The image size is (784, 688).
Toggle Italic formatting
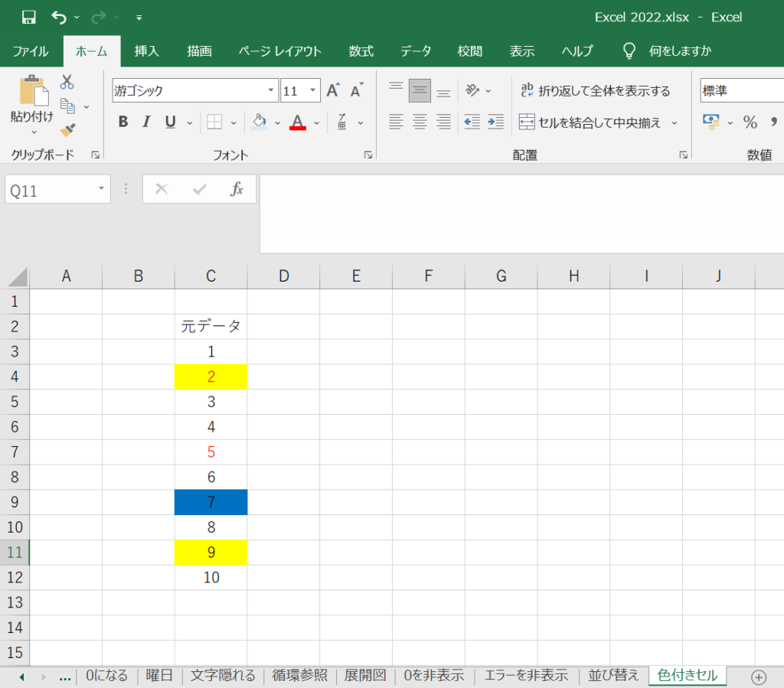(146, 122)
